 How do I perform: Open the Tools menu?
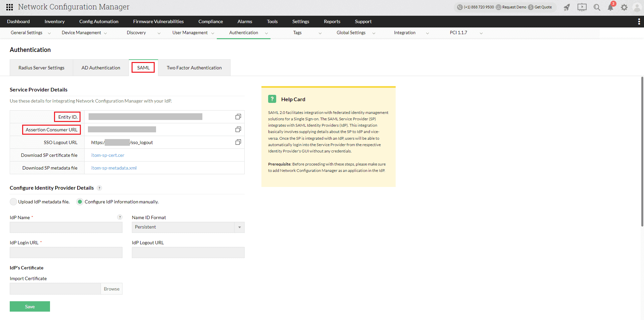[x=273, y=21]
